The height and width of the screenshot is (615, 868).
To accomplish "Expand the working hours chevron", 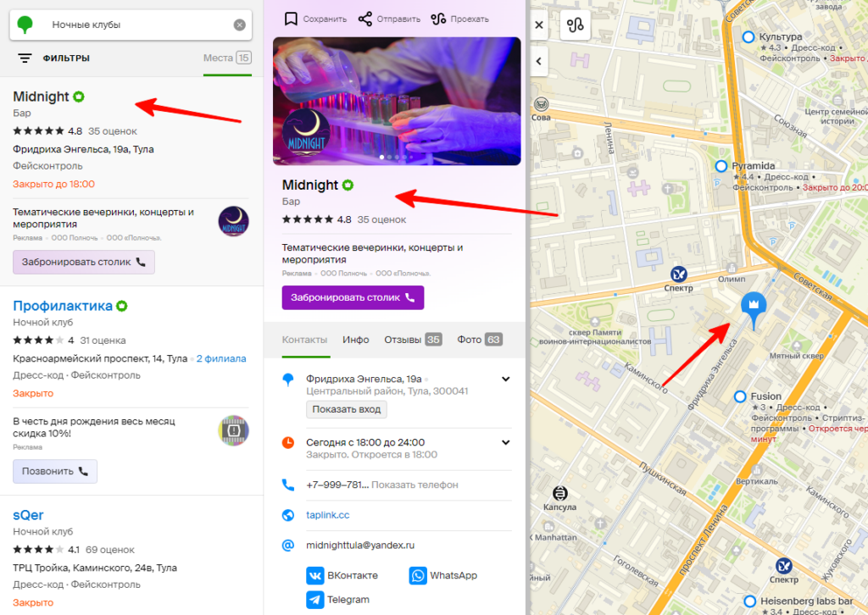I will click(x=505, y=442).
